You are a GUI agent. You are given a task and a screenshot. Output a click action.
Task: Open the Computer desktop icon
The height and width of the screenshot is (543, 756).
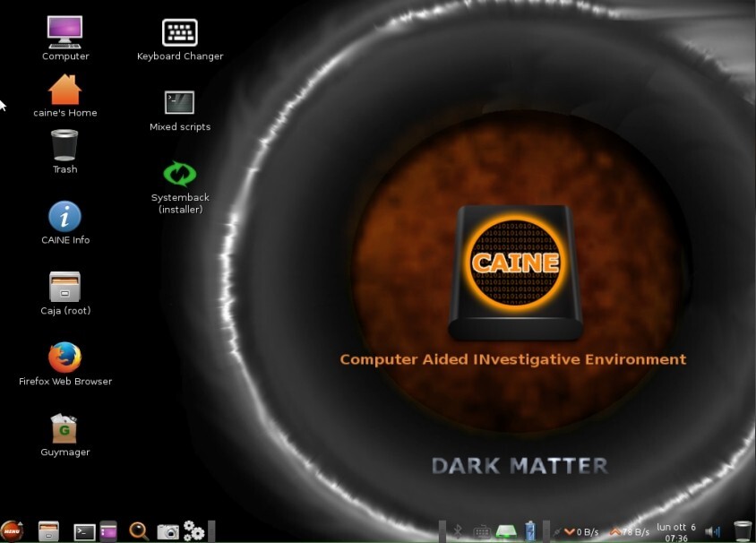64,29
